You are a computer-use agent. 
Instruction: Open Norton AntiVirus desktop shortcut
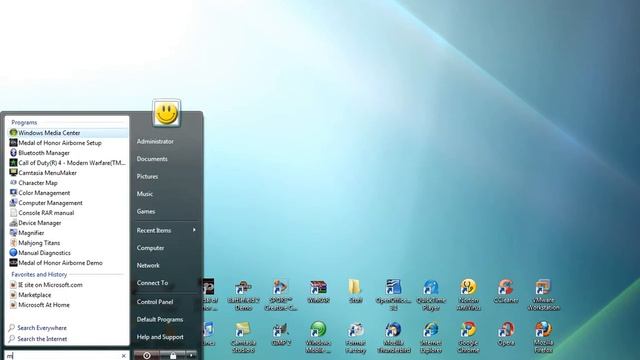[x=469, y=295]
